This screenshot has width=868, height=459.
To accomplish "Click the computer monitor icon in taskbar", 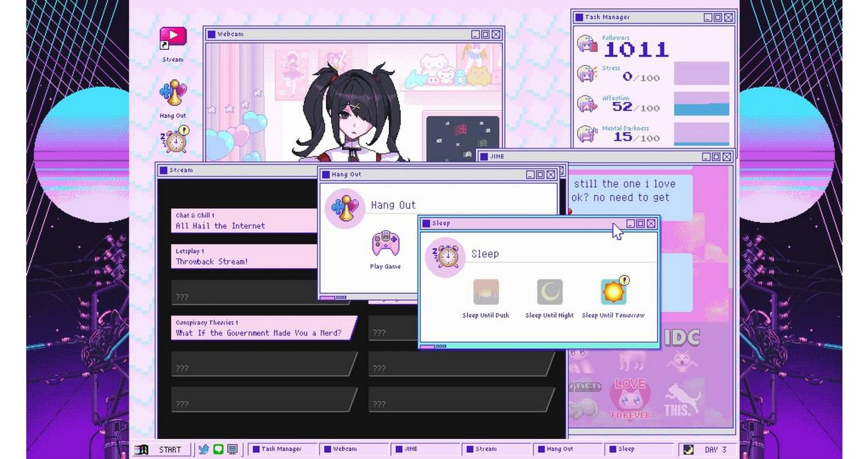I will tap(233, 449).
